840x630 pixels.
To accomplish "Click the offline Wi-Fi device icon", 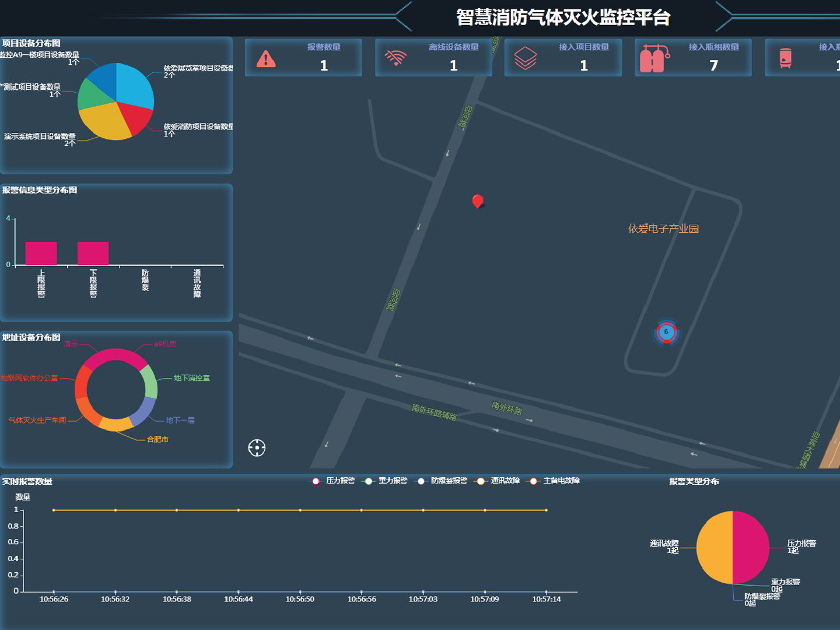I will pyautogui.click(x=395, y=58).
